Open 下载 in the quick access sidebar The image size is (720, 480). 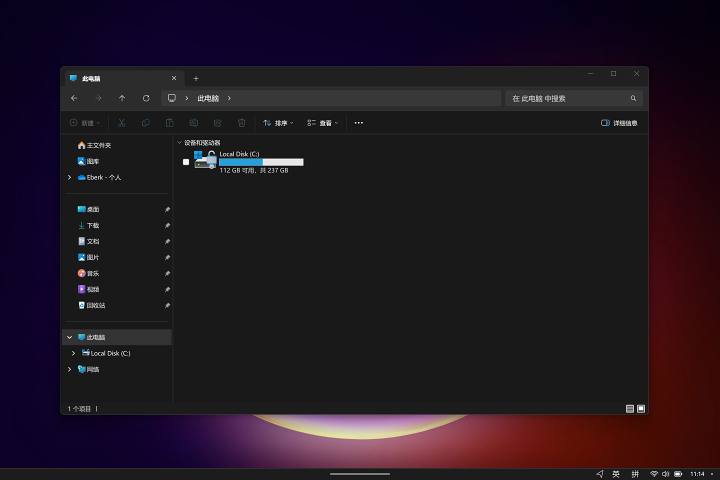pyautogui.click(x=92, y=225)
